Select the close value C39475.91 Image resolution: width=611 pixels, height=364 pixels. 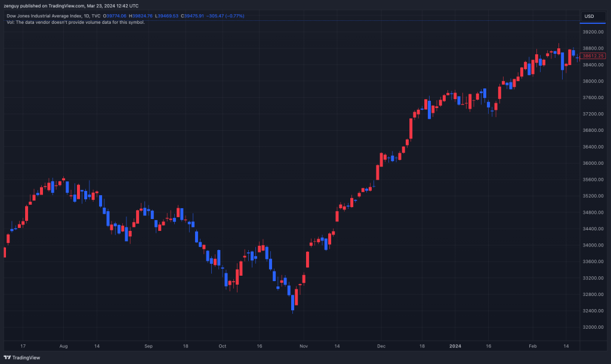click(x=193, y=16)
